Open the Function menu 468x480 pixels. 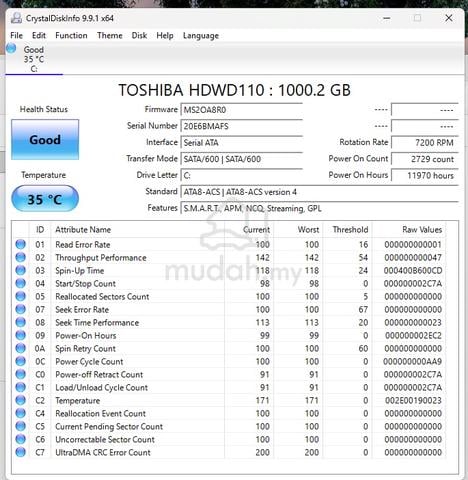pos(71,35)
